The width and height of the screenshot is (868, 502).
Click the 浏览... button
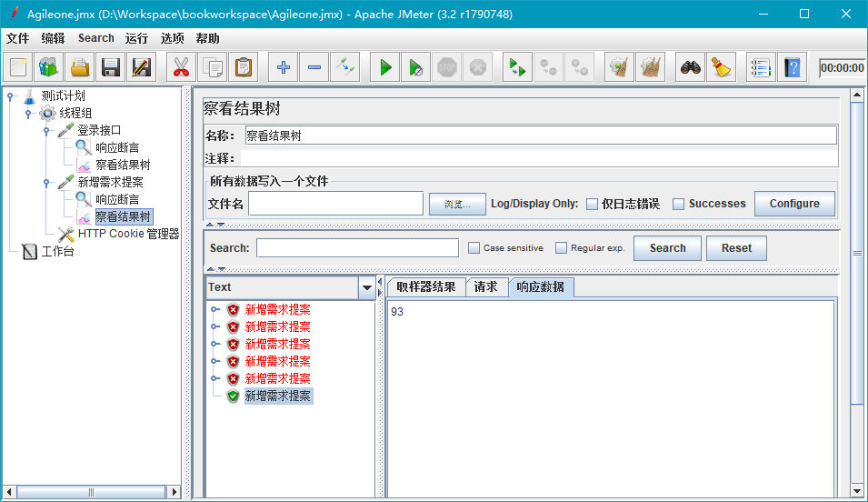(x=457, y=204)
